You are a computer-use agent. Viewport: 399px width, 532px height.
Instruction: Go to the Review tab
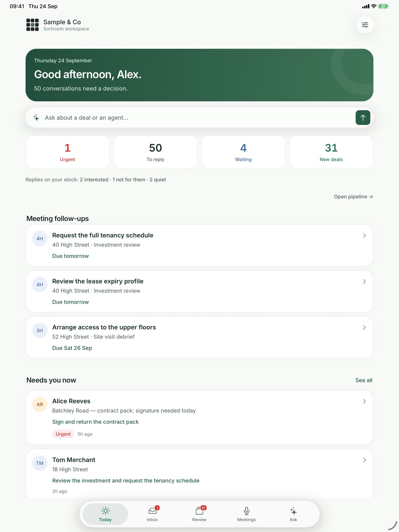[199, 514]
